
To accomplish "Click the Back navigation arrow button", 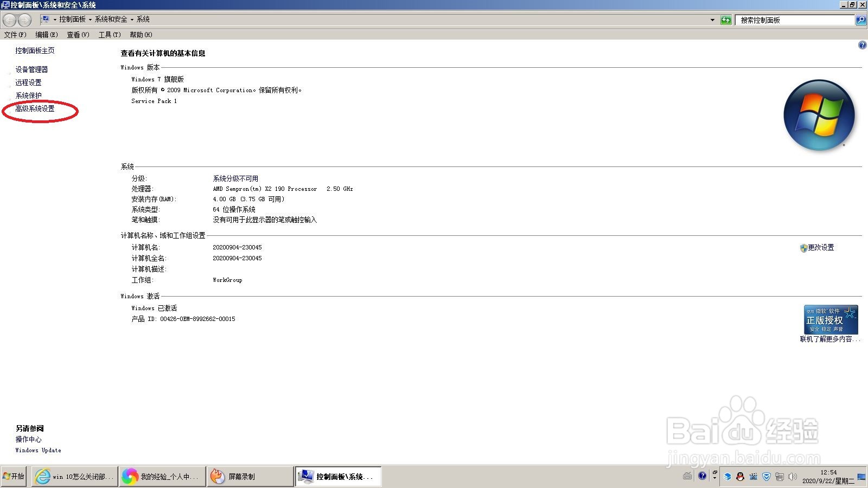I will coord(10,20).
